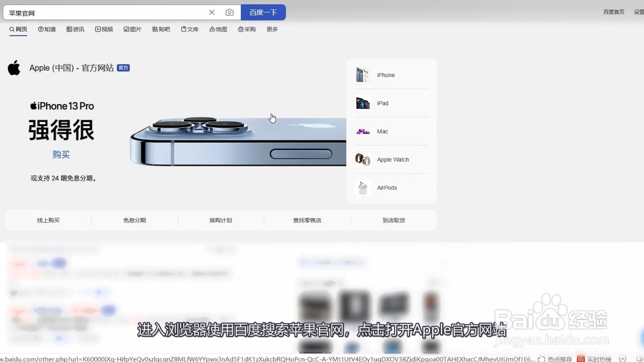Click the shield icon in status bar
This screenshot has height=362, width=644.
(x=623, y=359)
